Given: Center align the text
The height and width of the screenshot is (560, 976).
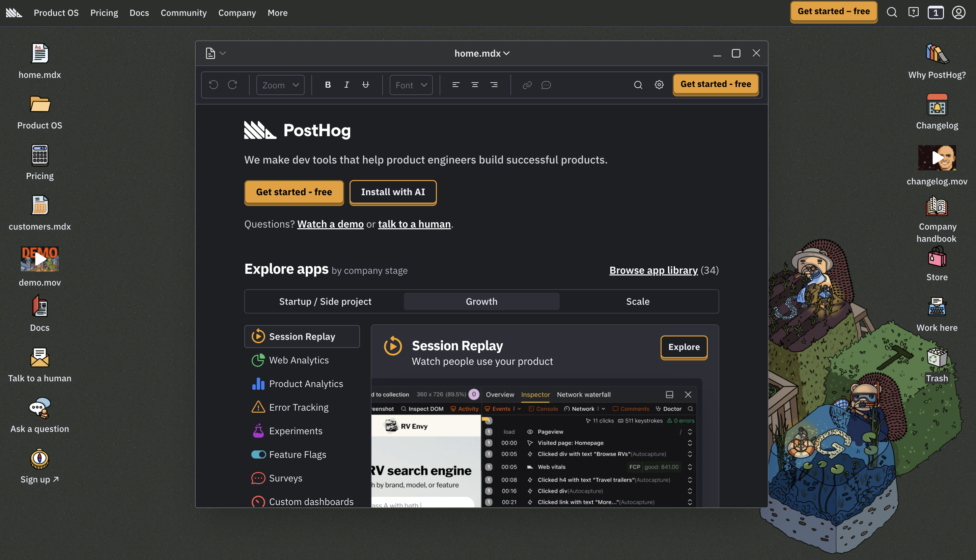Looking at the screenshot, I should 475,85.
